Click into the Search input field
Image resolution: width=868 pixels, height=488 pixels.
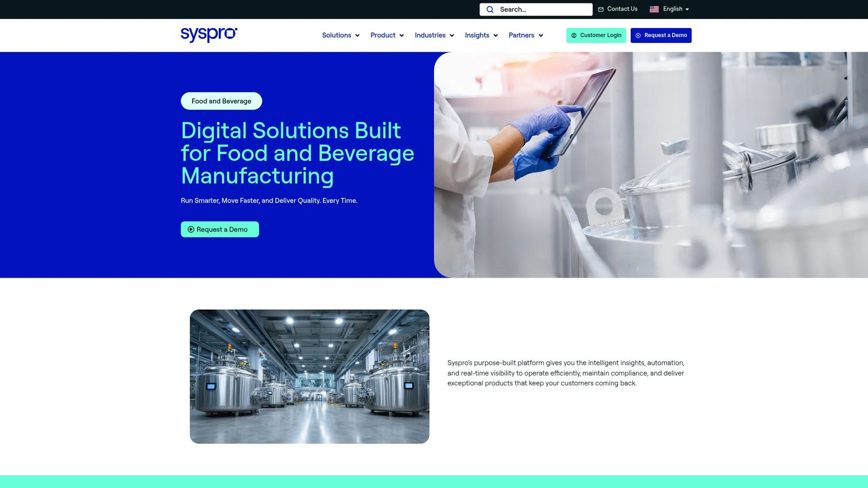[536, 9]
